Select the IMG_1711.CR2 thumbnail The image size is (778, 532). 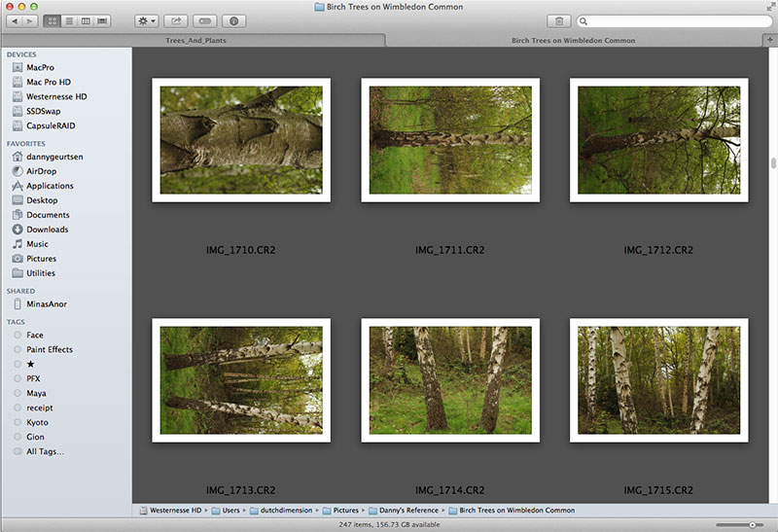click(450, 140)
